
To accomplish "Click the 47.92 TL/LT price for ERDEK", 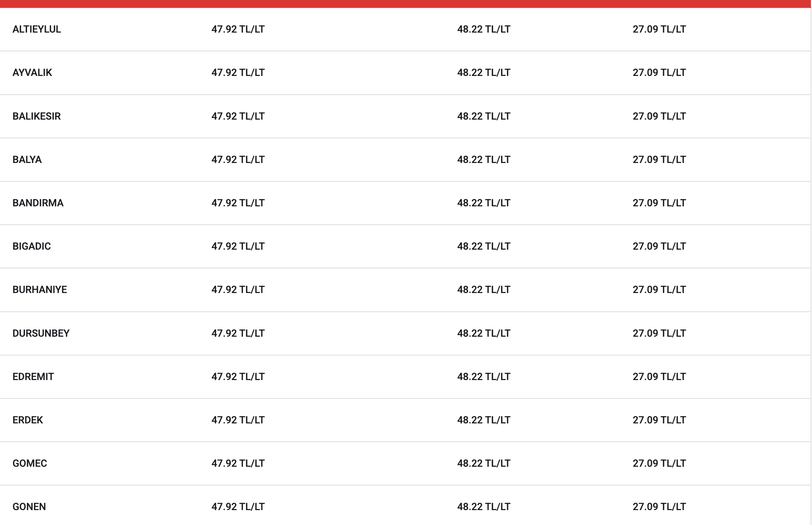I will pos(238,420).
